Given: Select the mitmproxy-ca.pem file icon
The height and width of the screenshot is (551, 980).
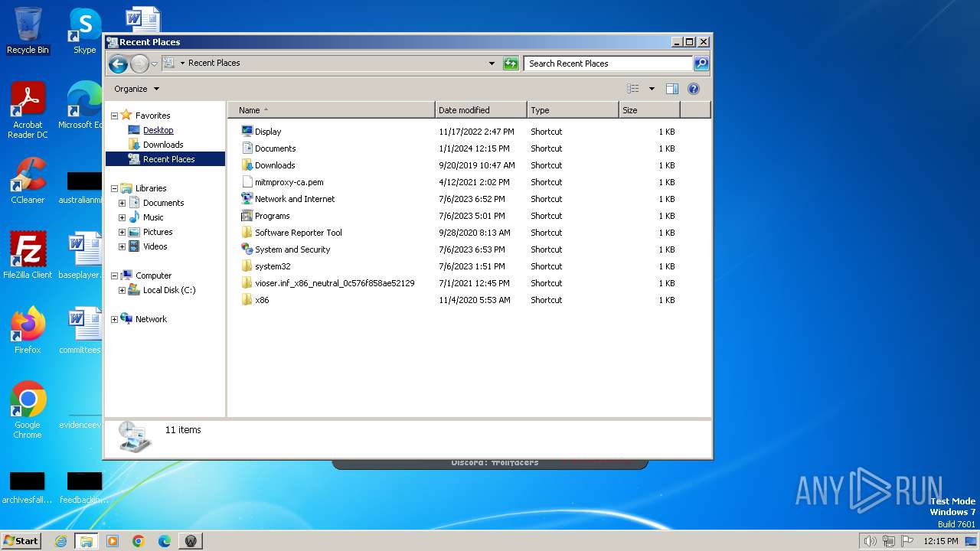Looking at the screenshot, I should (x=247, y=182).
